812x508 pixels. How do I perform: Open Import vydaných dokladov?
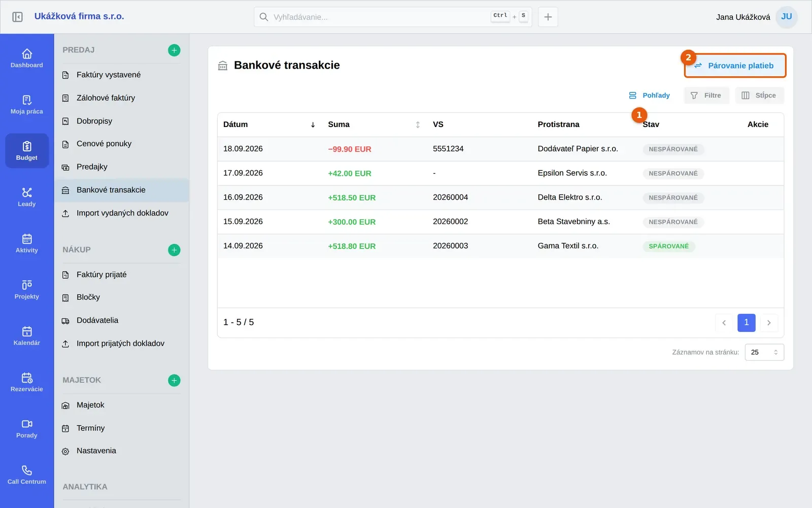[121, 213]
